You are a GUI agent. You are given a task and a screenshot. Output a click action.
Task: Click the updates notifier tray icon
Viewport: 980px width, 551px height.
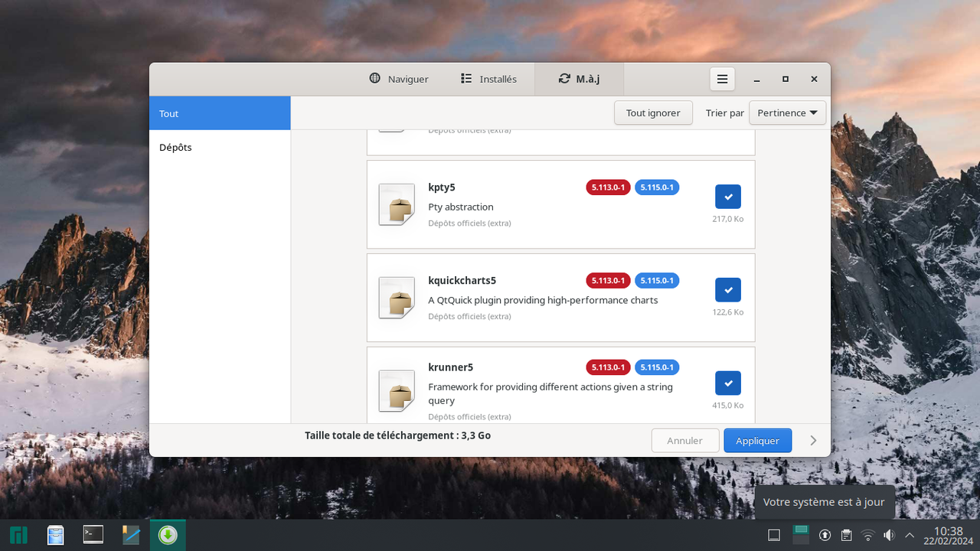coord(825,535)
